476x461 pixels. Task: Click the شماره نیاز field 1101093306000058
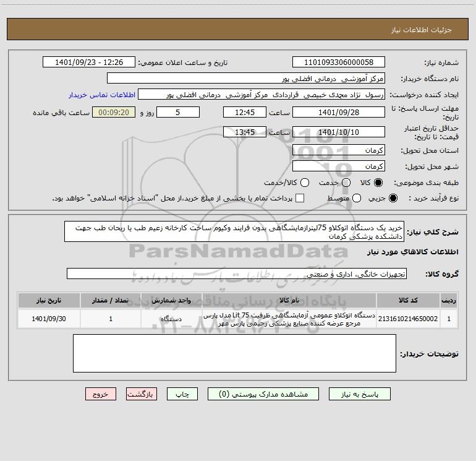point(339,62)
